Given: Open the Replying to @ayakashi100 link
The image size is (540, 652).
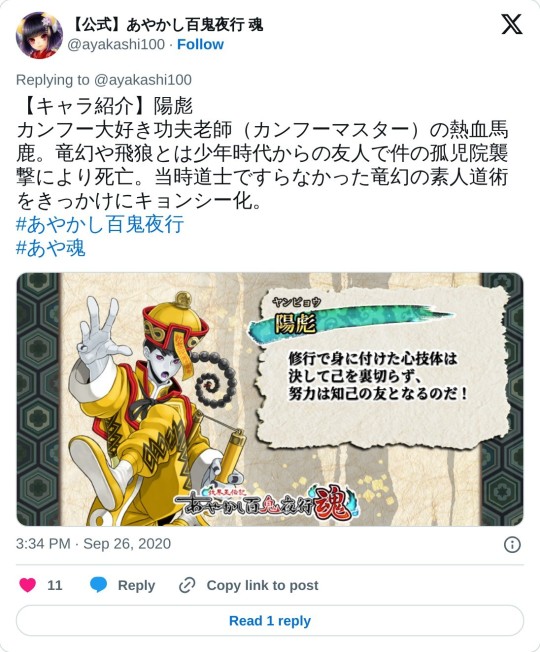Looking at the screenshot, I should click(x=104, y=80).
